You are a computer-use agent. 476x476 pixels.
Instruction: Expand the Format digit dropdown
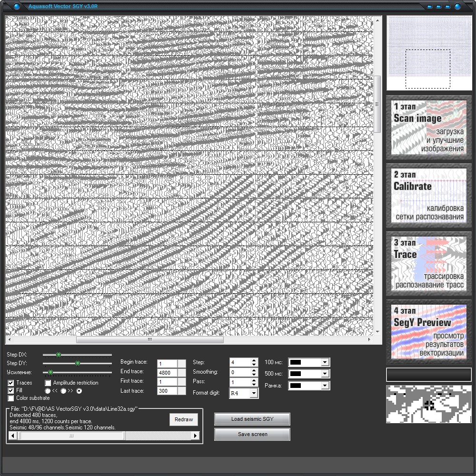[x=254, y=393]
